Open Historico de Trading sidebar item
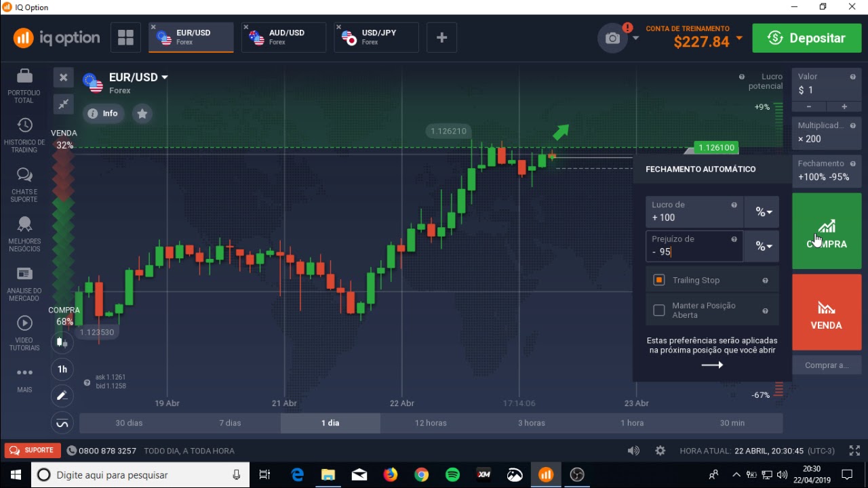This screenshot has height=488, width=868. pos(24,136)
